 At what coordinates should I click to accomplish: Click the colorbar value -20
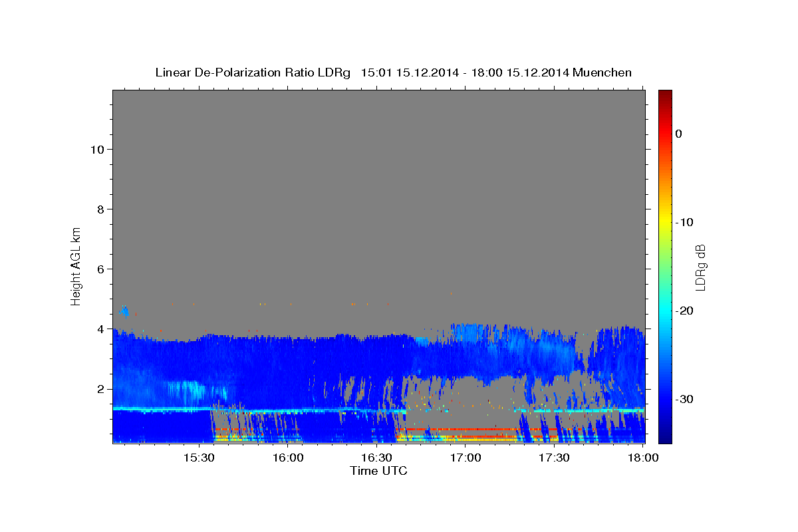684,311
